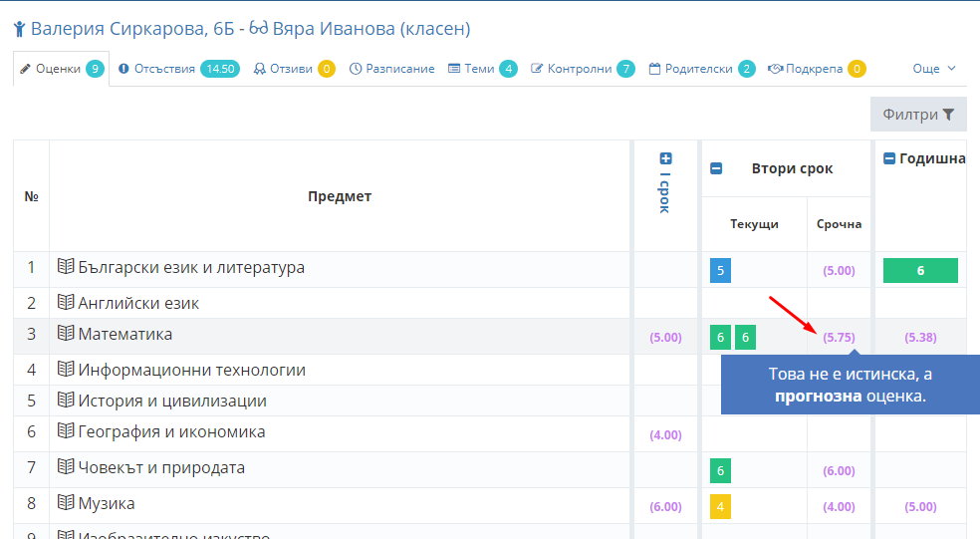Screen dimensions: 980x539
Task: Click book icon beside Човекът и природата
Action: [x=66, y=467]
